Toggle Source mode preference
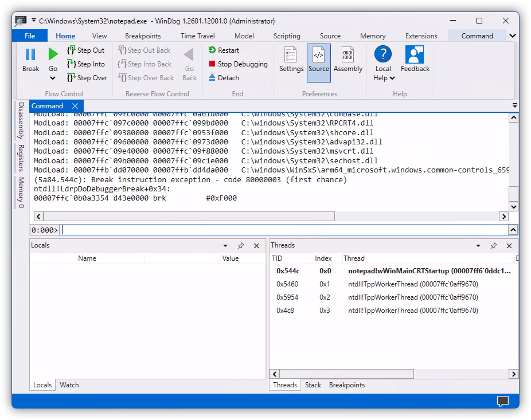Screen dimensions: 531x420 coord(319,60)
